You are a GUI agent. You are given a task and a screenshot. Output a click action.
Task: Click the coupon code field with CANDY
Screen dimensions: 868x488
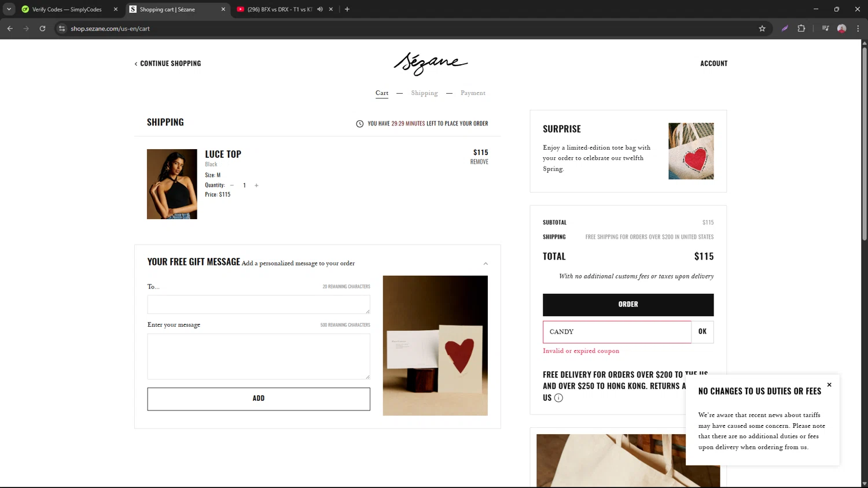tap(617, 332)
